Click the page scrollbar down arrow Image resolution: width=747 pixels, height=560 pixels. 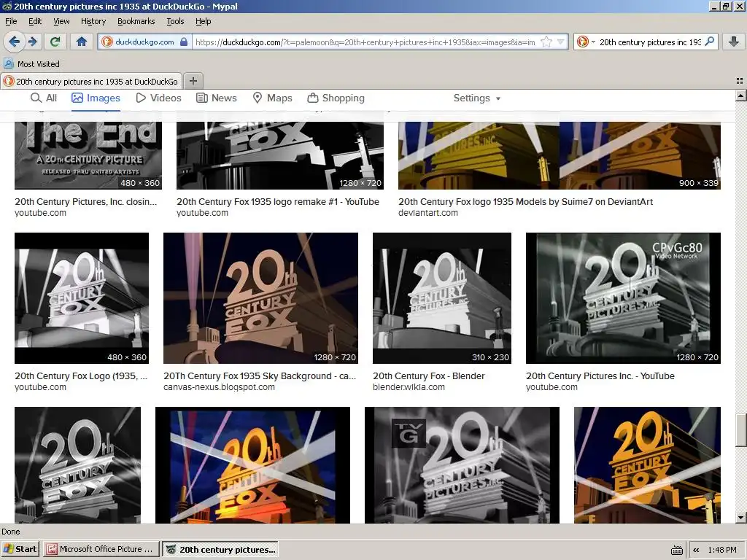pyautogui.click(x=741, y=518)
